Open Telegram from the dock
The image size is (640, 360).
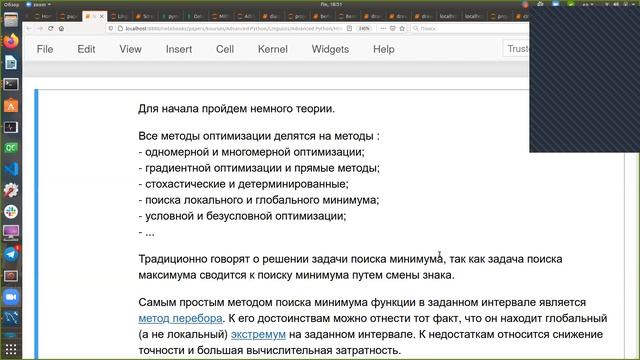coord(11,254)
